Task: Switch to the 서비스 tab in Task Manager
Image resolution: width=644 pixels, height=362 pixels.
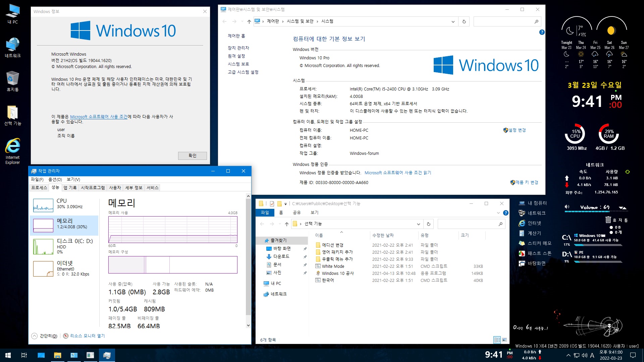Action: coord(152,188)
